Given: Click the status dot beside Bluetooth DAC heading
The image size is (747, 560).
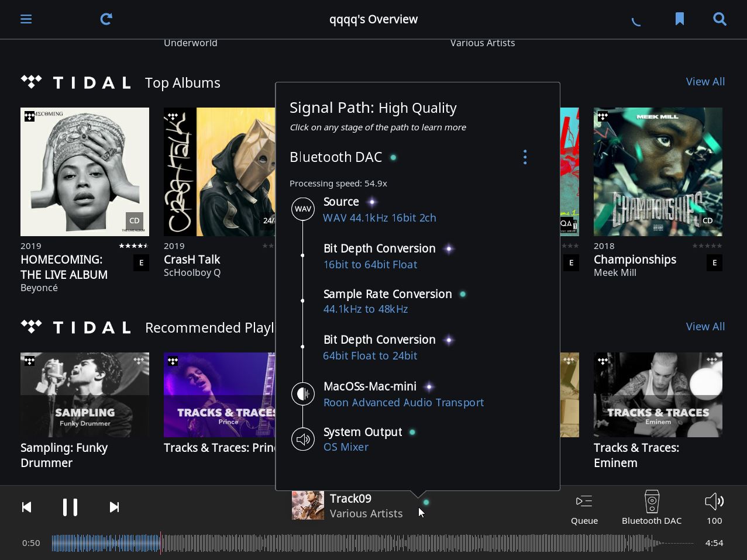Looking at the screenshot, I should [393, 157].
